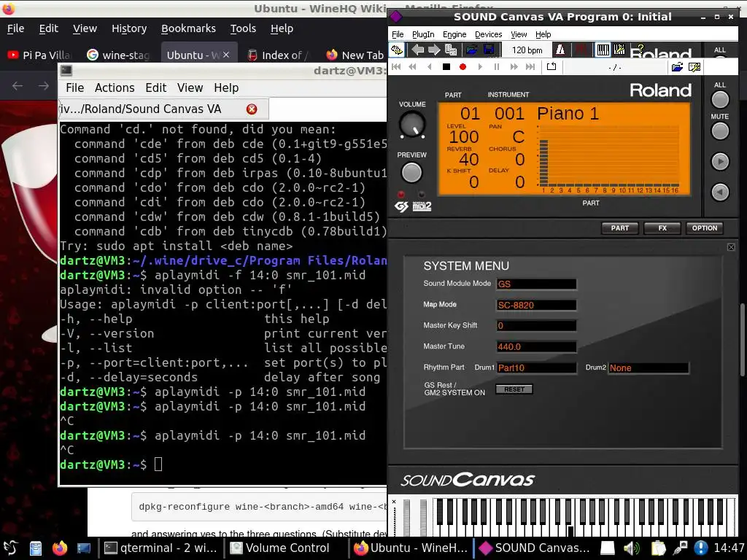This screenshot has height=560, width=747.
Task: Open View menu in Sound Canvas window
Action: [x=519, y=34]
